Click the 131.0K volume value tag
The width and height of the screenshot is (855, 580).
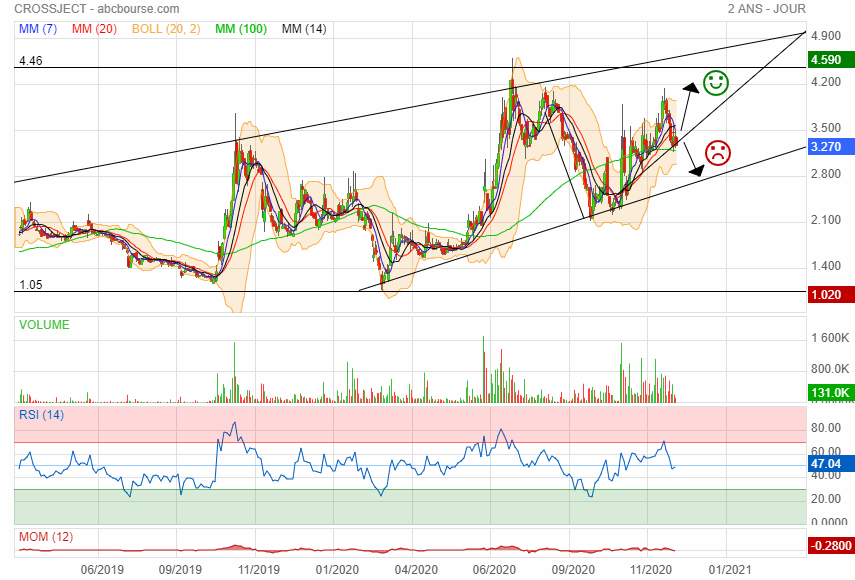pos(831,392)
